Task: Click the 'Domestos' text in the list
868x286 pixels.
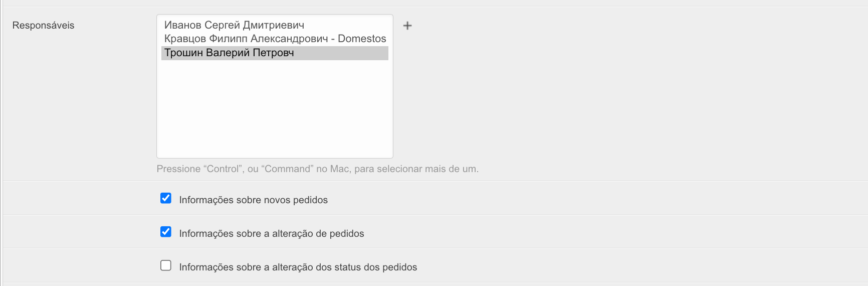Action: click(362, 39)
